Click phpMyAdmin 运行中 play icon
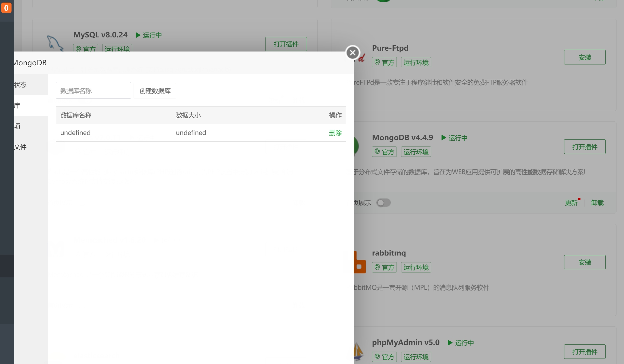The image size is (624, 364). [x=450, y=343]
